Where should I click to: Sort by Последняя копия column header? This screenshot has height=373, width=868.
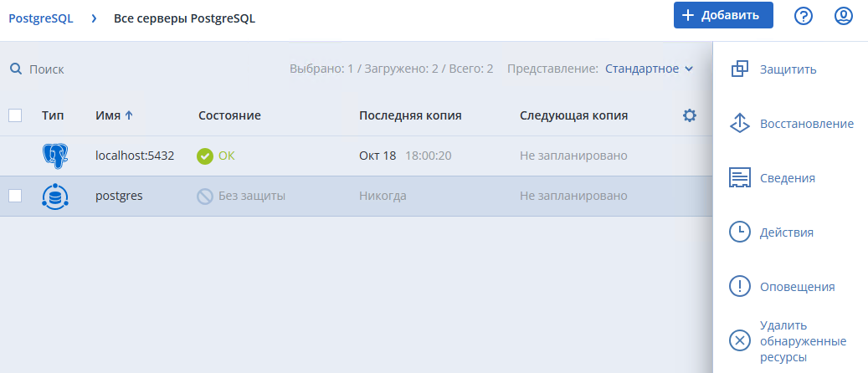[410, 115]
